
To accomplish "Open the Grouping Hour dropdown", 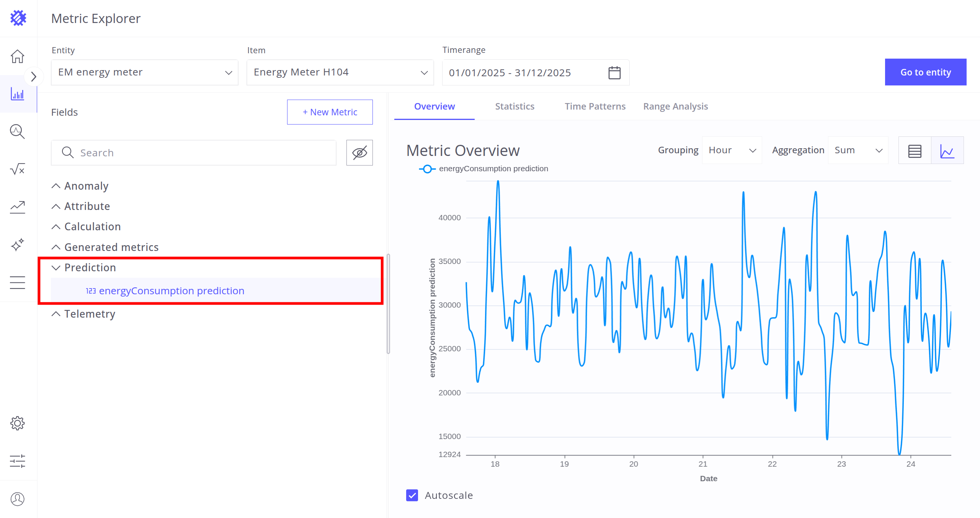I will [x=732, y=150].
